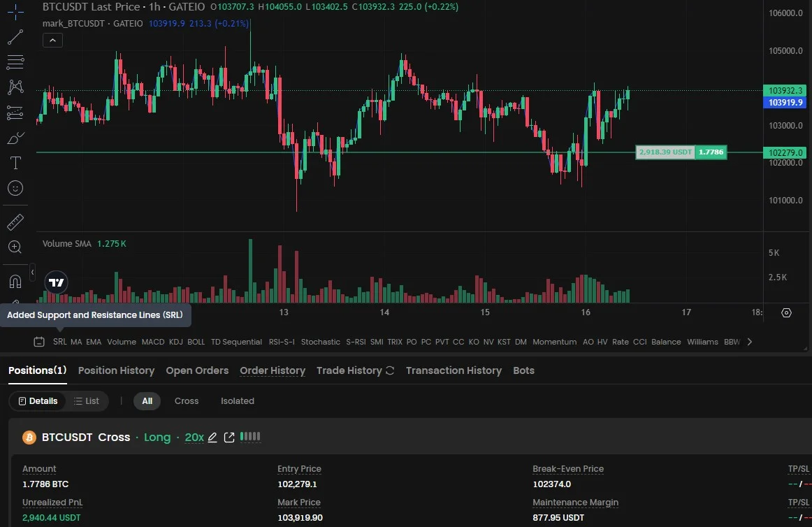Switch positions to List view
This screenshot has width=812, height=527.
tap(87, 401)
